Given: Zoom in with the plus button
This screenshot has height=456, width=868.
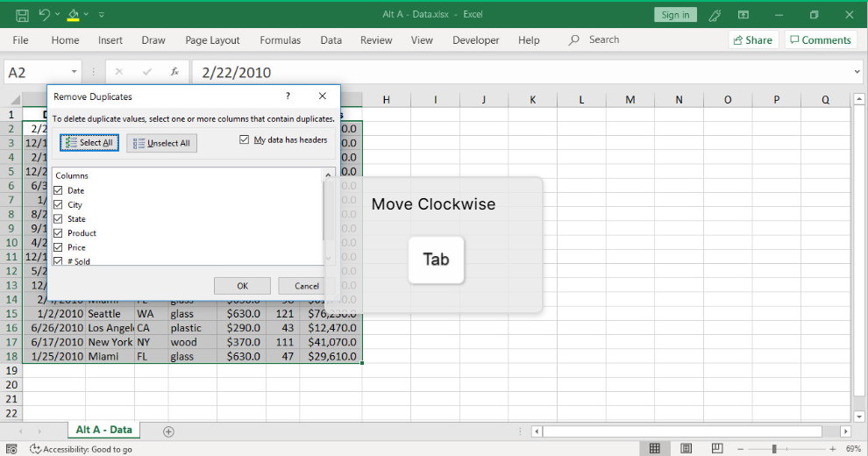Looking at the screenshot, I should coord(832,449).
